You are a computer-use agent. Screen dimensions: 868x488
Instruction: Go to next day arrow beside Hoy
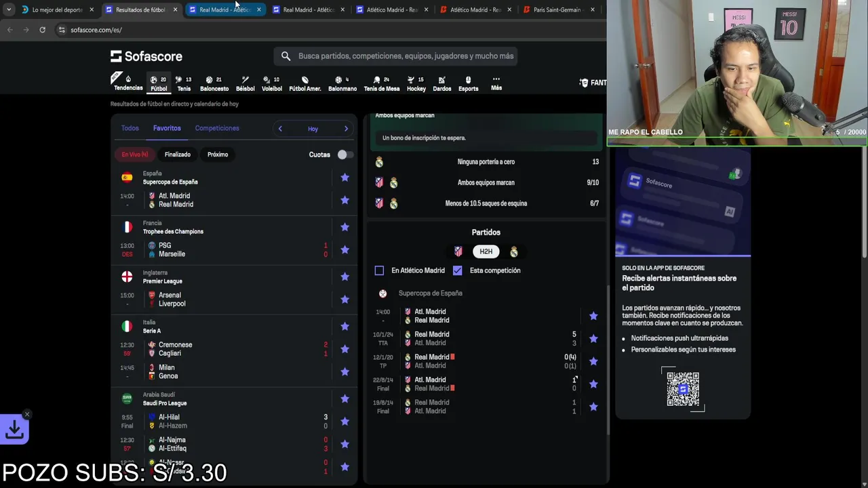(x=346, y=129)
